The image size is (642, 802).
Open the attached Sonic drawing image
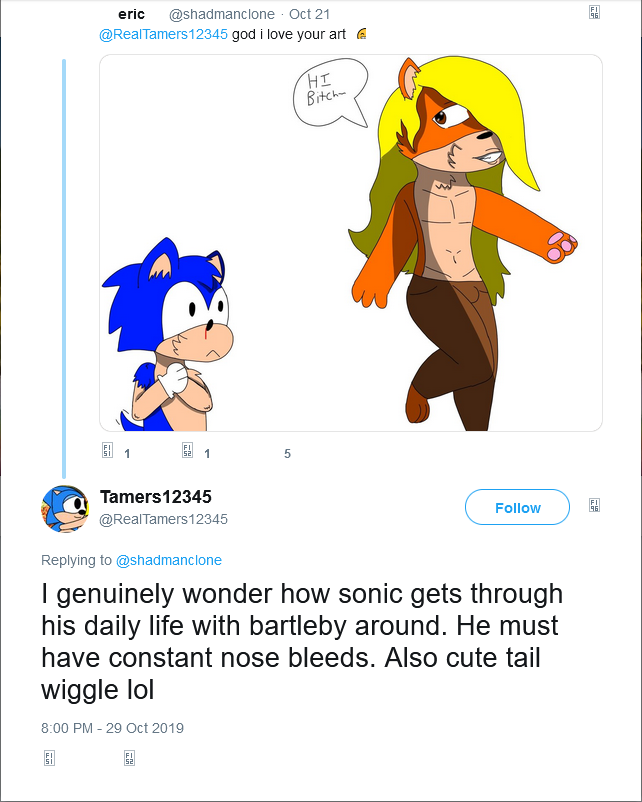pos(350,243)
